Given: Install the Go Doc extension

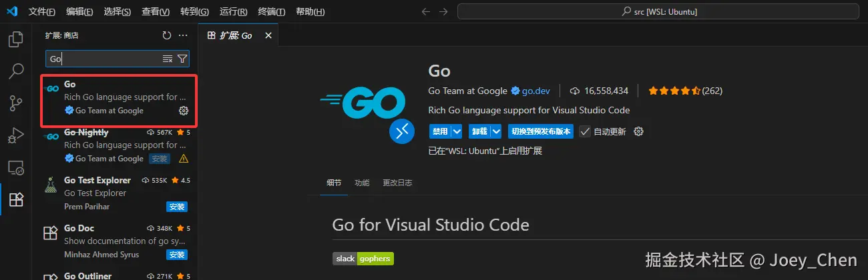Looking at the screenshot, I should click(x=177, y=255).
